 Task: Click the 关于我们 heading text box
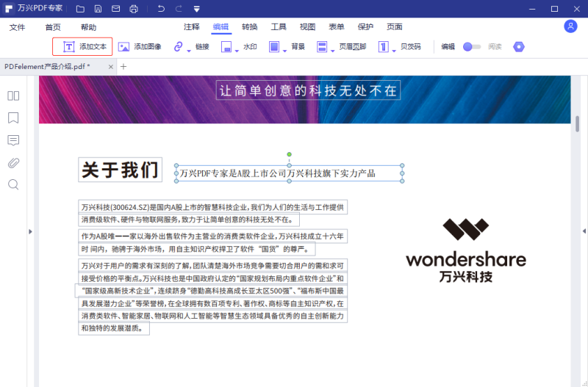120,170
